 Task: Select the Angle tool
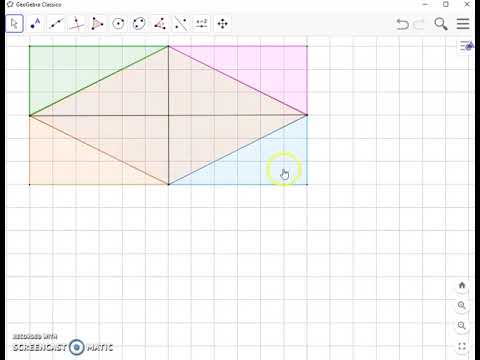[x=160, y=24]
